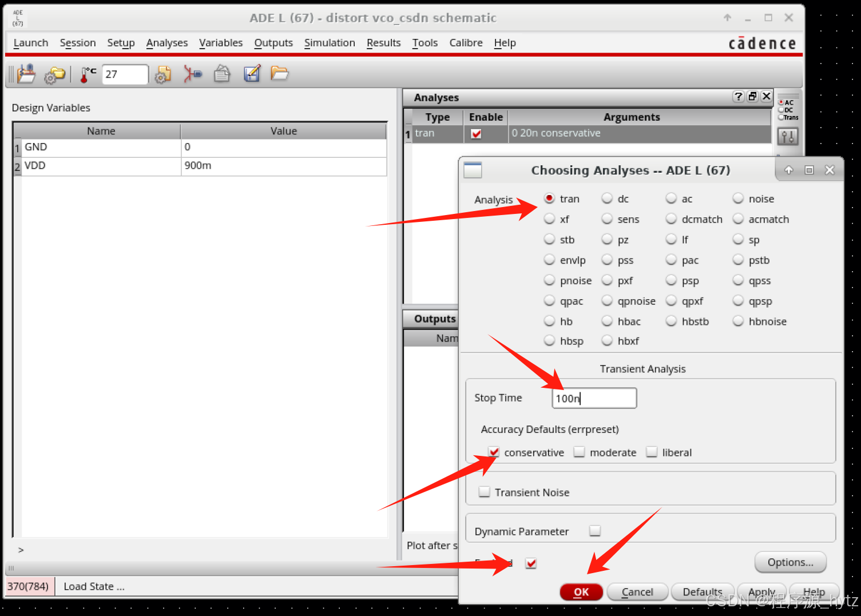This screenshot has height=616, width=861.
Task: Confirm the dialog with the OK button
Action: pos(581,592)
